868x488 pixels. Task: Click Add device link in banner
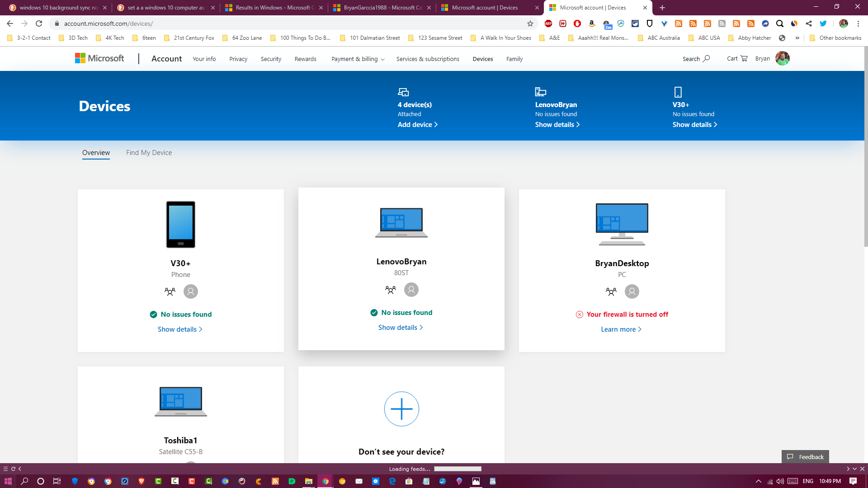pos(418,125)
